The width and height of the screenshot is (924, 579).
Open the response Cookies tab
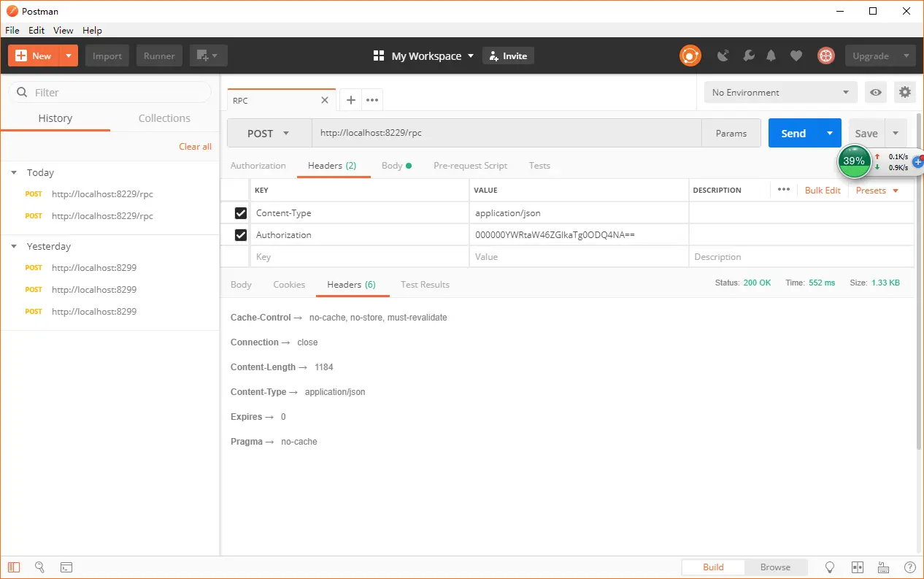[289, 285]
